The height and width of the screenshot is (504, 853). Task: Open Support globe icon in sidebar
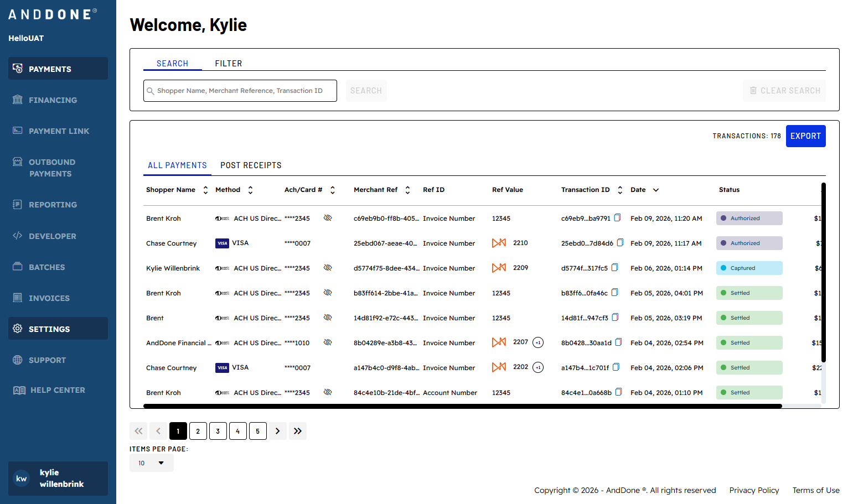(x=18, y=360)
